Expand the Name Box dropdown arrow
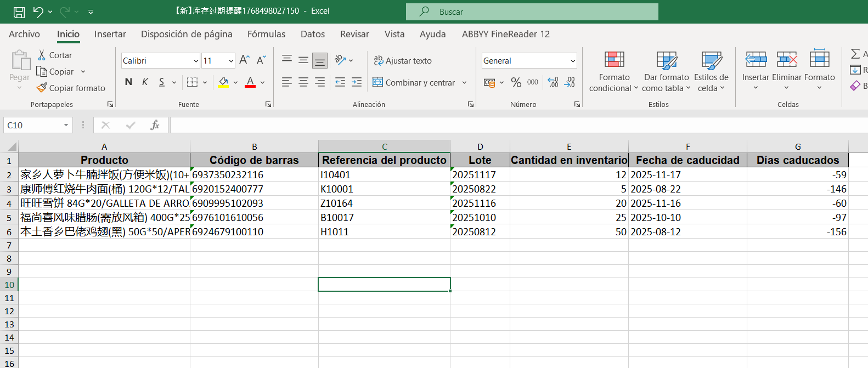Screen dimensions: 868x368 [66, 125]
